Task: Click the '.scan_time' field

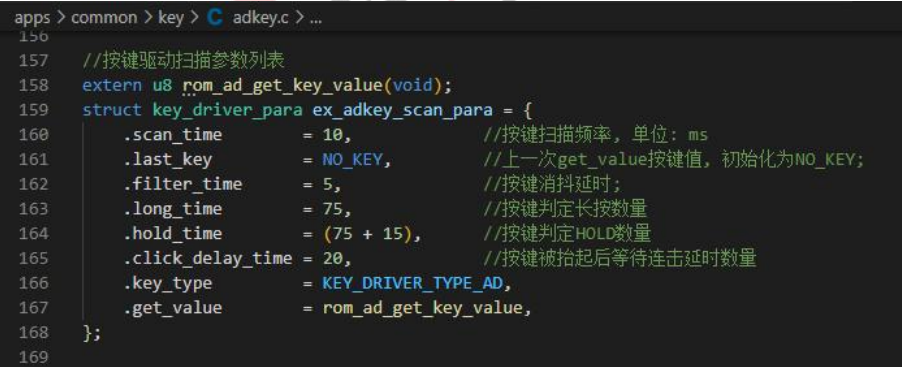Action: coord(173,135)
